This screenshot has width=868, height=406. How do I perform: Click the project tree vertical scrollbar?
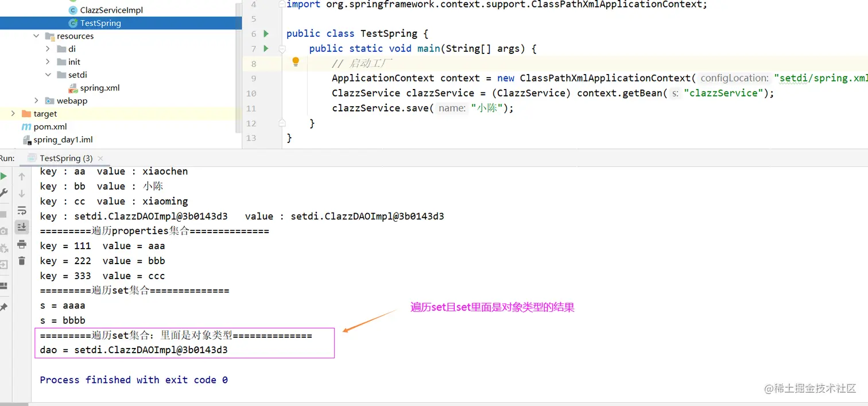[x=239, y=67]
